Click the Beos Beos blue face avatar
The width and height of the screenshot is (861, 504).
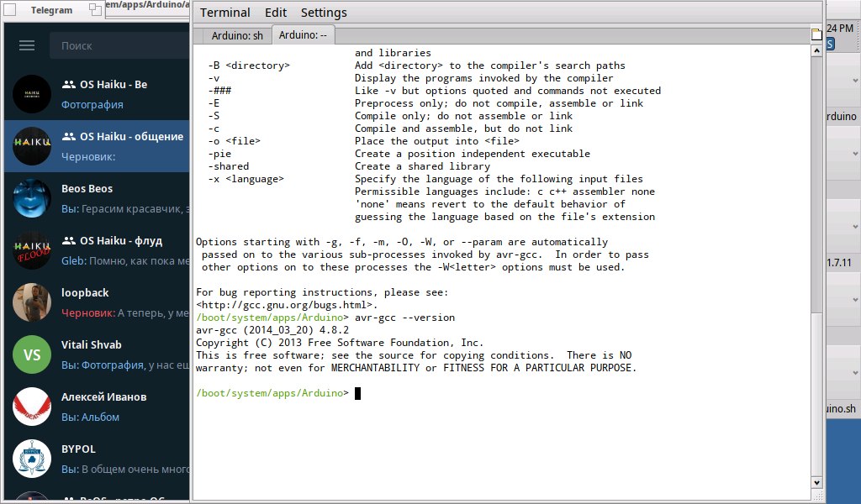[x=32, y=198]
